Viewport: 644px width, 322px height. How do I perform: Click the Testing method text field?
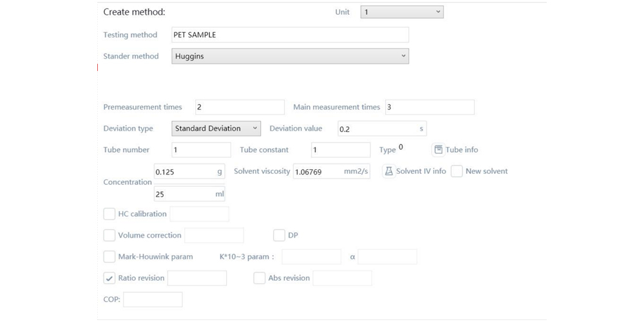(290, 35)
